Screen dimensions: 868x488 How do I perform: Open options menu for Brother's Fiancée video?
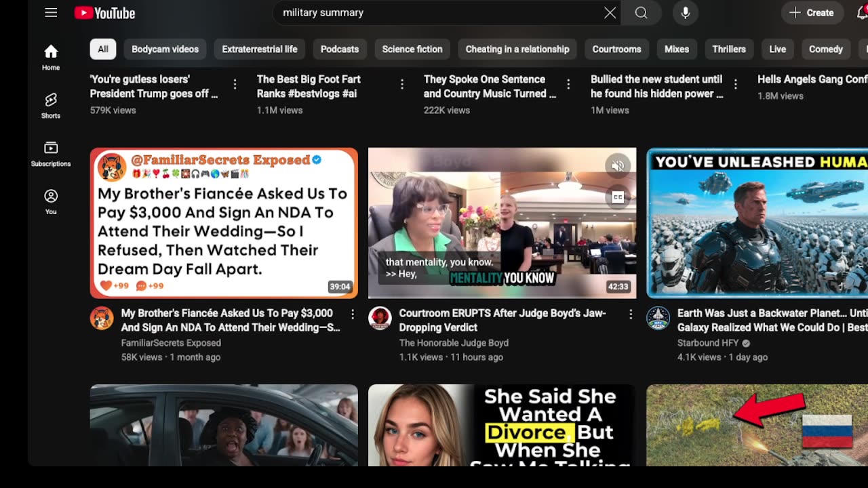353,314
